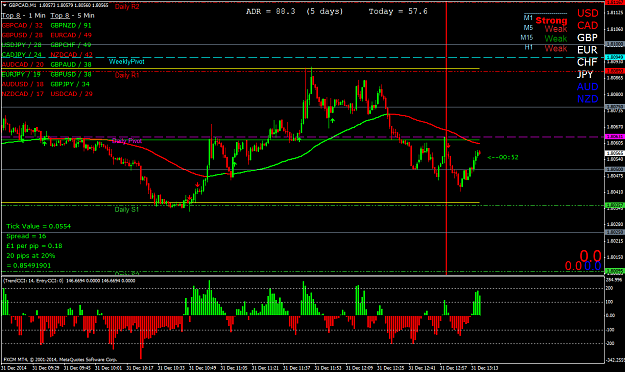Click the 'USDCAD / 29' pair entry
Image resolution: width=625 pixels, height=372 pixels.
(x=71, y=94)
